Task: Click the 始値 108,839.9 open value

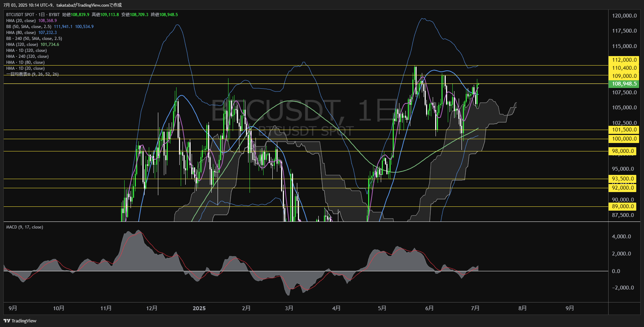Action: (76, 15)
